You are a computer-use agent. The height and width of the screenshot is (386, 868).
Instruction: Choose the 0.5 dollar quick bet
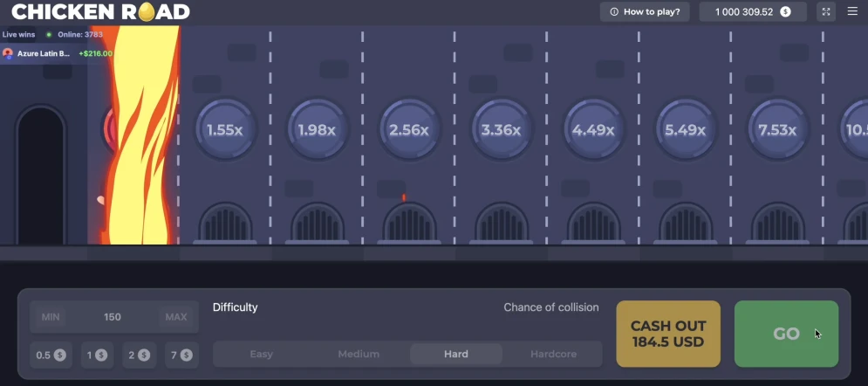tap(51, 355)
